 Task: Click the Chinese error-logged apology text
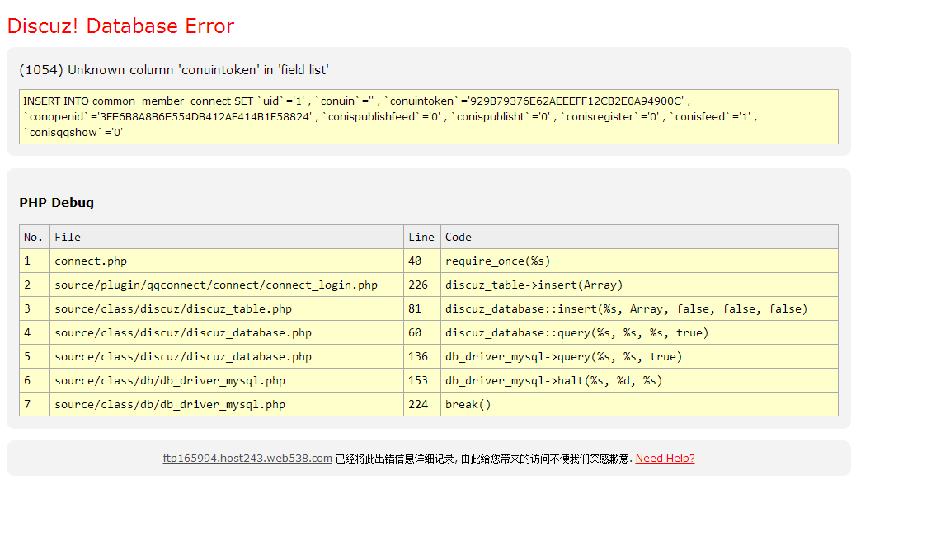[483, 459]
